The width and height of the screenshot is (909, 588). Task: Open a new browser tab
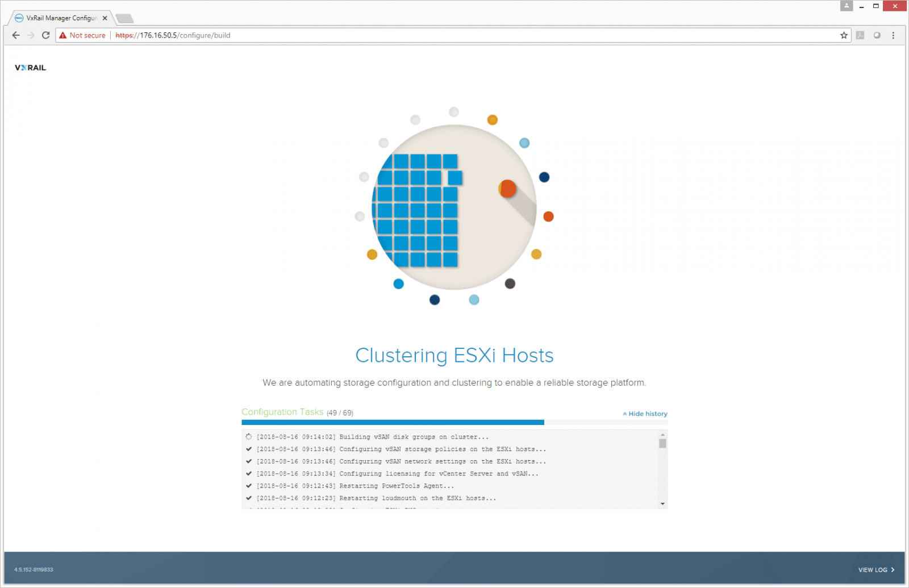pos(124,19)
